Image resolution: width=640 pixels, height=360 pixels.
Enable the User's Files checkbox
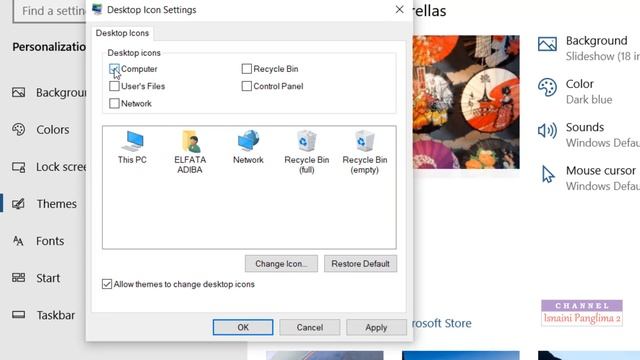click(x=114, y=86)
